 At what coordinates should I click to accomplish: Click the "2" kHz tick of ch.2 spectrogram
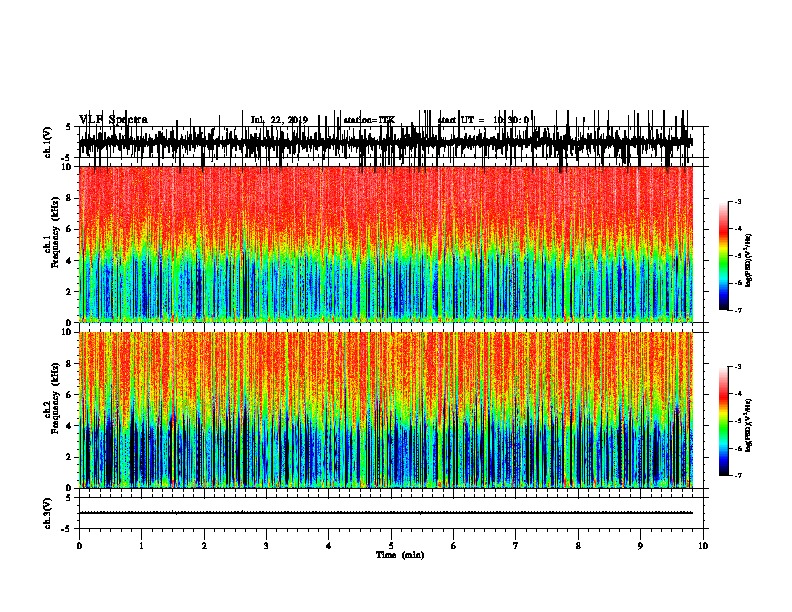[69, 457]
